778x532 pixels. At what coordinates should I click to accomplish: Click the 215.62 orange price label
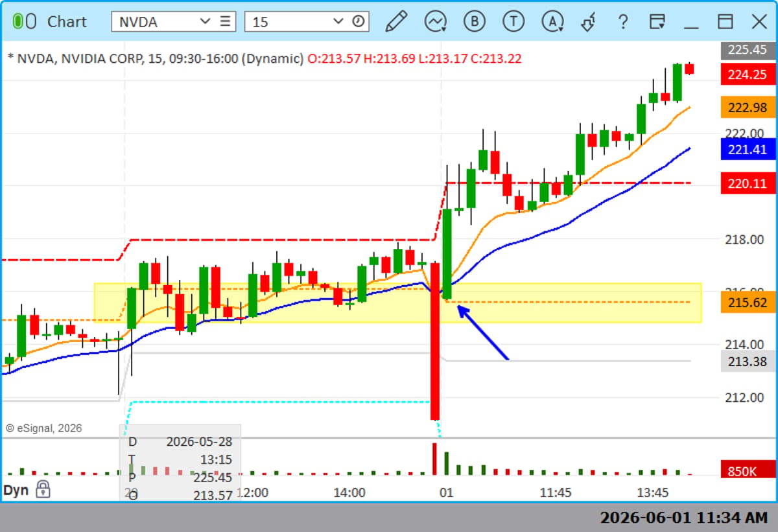[748, 302]
